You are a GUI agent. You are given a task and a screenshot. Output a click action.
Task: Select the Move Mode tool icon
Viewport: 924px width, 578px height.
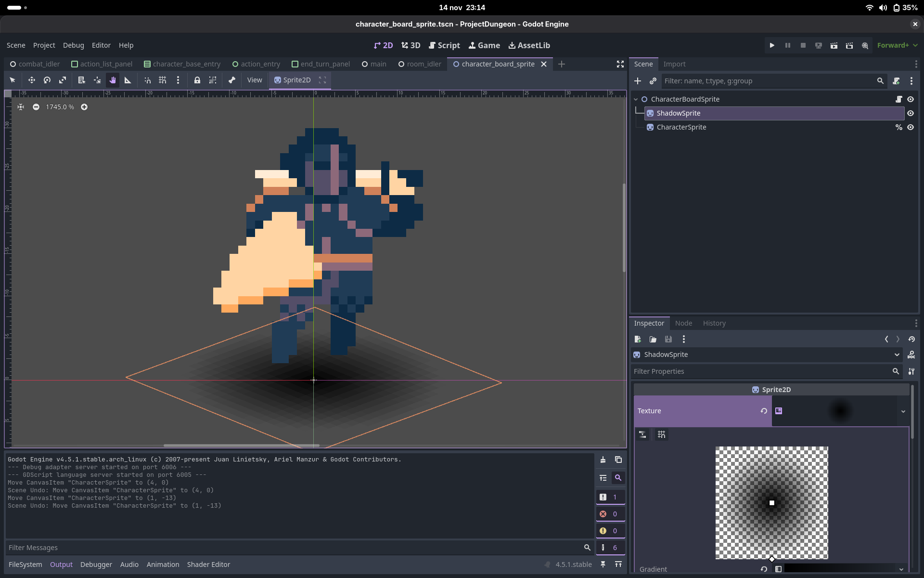click(x=32, y=80)
